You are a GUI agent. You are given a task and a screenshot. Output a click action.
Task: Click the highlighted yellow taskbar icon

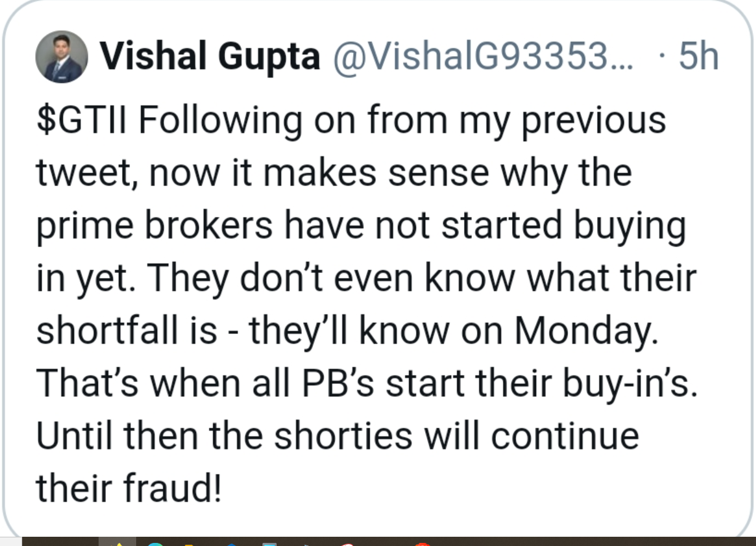(x=118, y=542)
